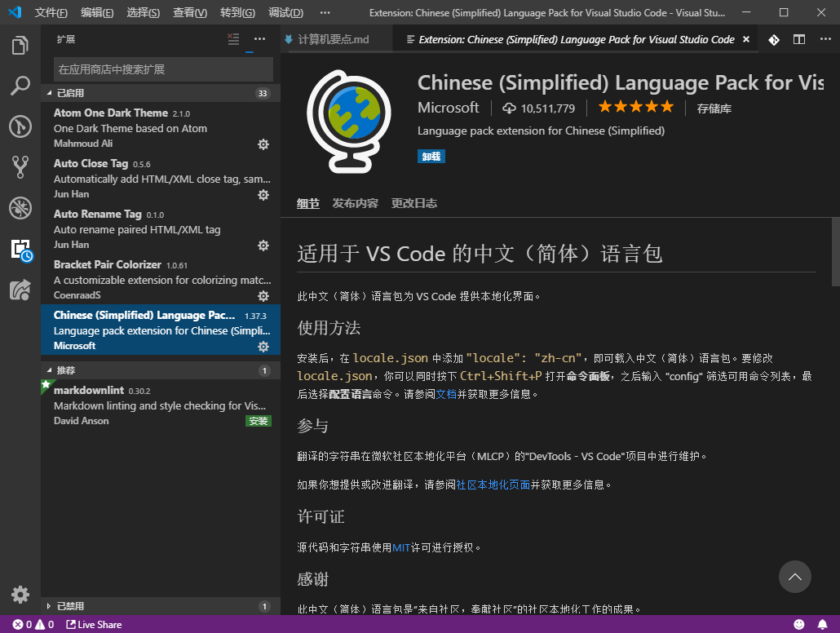Open the 编辑(E) menu
Screen dimensions: 840x633
(97, 12)
